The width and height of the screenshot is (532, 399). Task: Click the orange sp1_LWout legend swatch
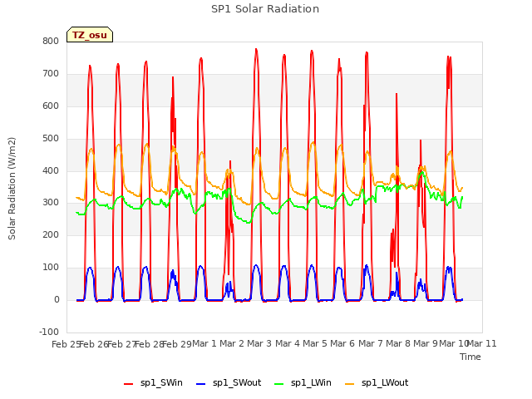pos(349,384)
